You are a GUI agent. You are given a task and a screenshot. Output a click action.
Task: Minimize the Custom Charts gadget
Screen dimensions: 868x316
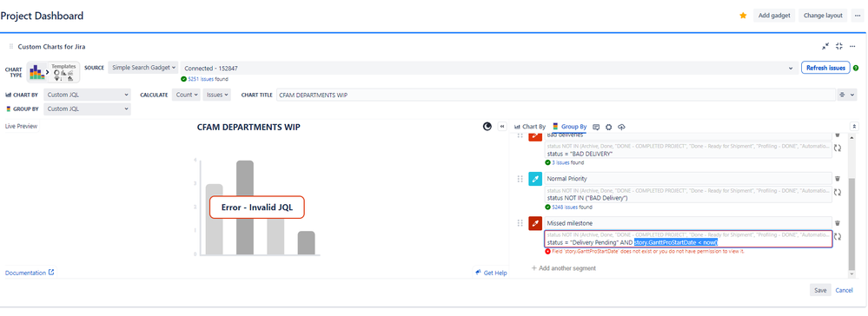pos(826,47)
